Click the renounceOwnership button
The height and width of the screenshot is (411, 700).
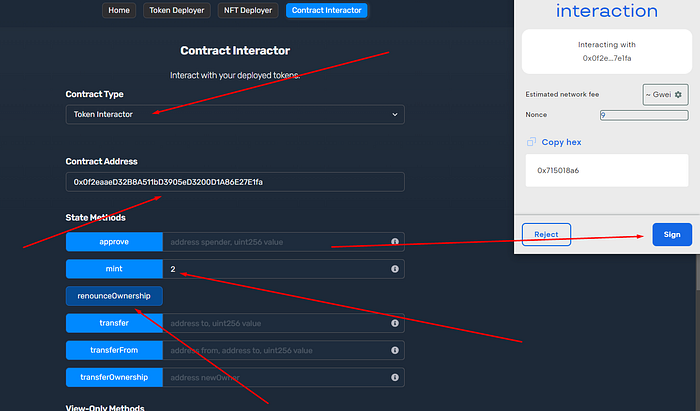tap(114, 296)
